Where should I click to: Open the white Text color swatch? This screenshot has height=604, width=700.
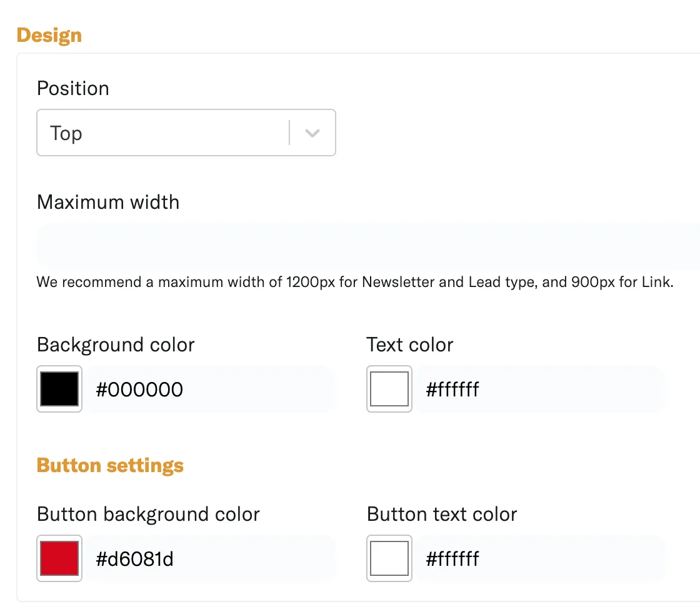coord(389,389)
